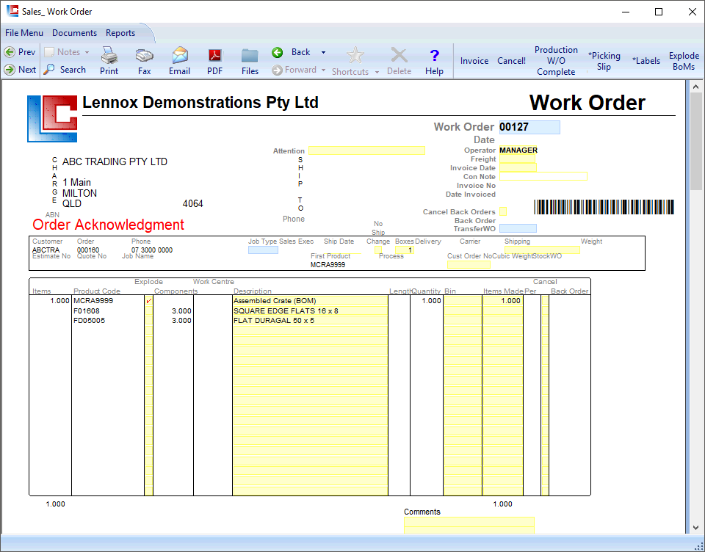The height and width of the screenshot is (552, 705).
Task: Export the work order to PDF
Action: pyautogui.click(x=215, y=56)
